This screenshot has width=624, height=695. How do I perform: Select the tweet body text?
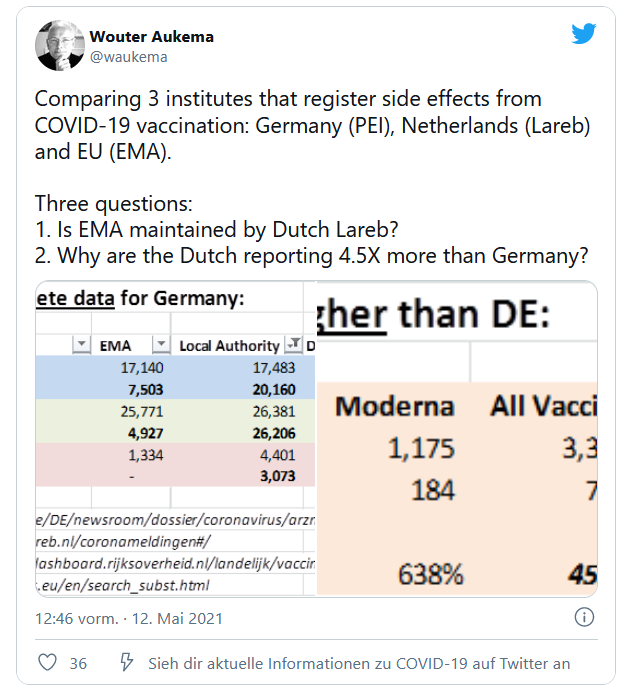[x=312, y=177]
